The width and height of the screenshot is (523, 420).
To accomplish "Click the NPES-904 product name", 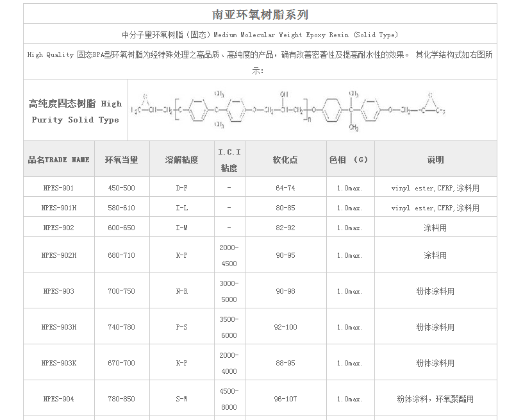I will coord(59,399).
